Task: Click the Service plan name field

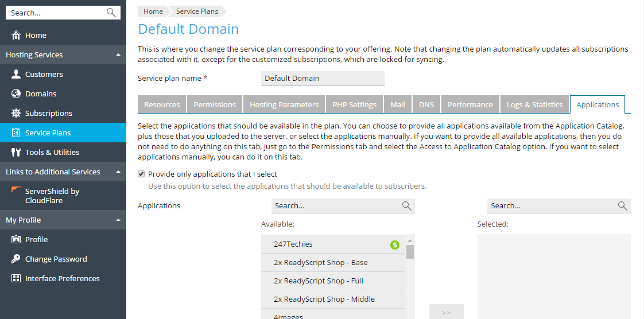Action: click(323, 79)
